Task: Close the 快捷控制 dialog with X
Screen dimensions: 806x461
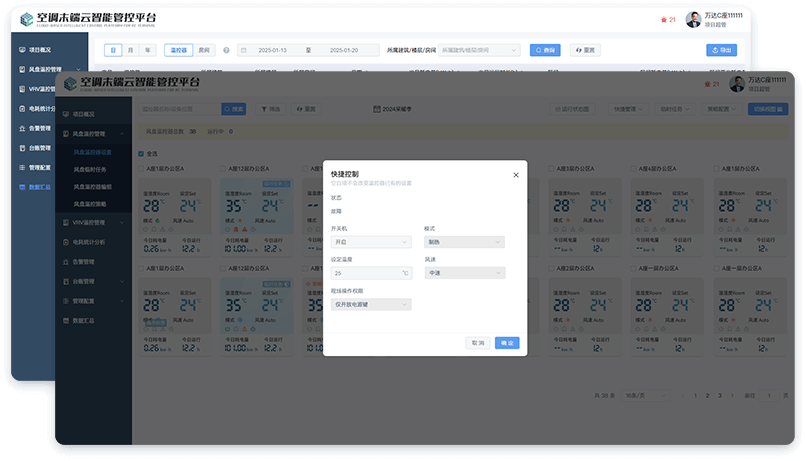Action: [x=516, y=175]
